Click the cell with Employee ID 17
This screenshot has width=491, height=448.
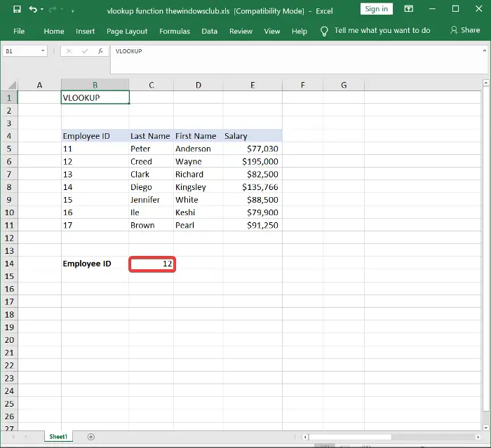[x=95, y=225]
